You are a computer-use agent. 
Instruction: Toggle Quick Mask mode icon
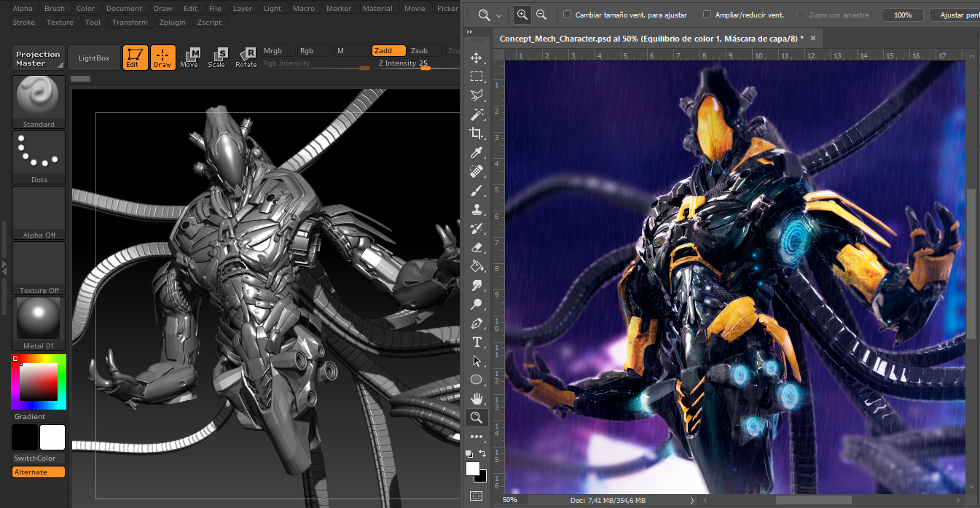point(477,496)
